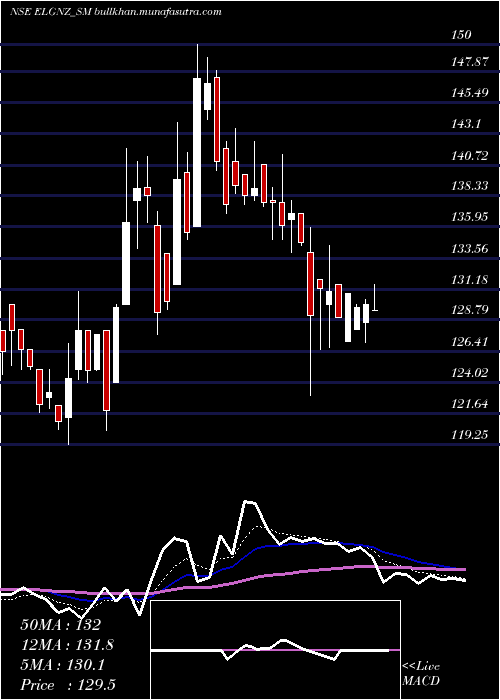Click the 138.33 axis value
The height and width of the screenshot is (700, 500).
click(471, 186)
